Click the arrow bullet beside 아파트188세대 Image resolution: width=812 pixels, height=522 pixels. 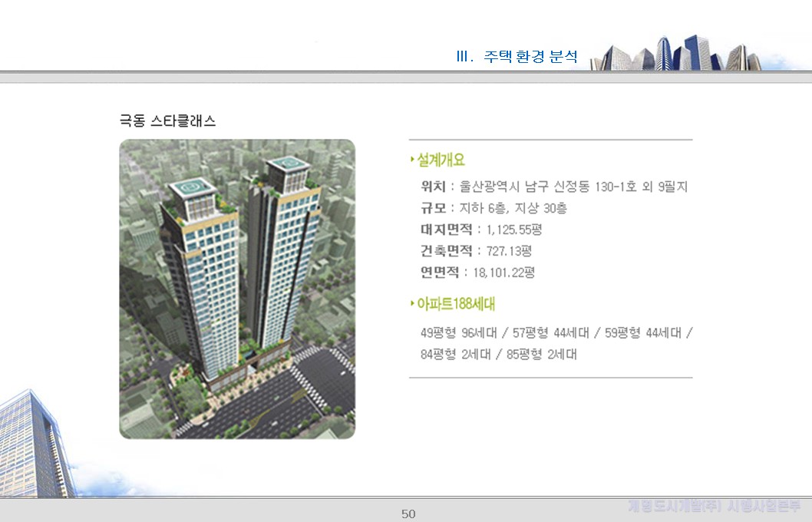[x=412, y=304]
